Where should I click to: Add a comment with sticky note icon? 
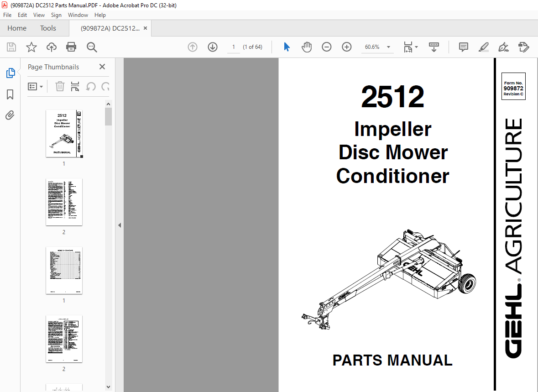(x=463, y=47)
